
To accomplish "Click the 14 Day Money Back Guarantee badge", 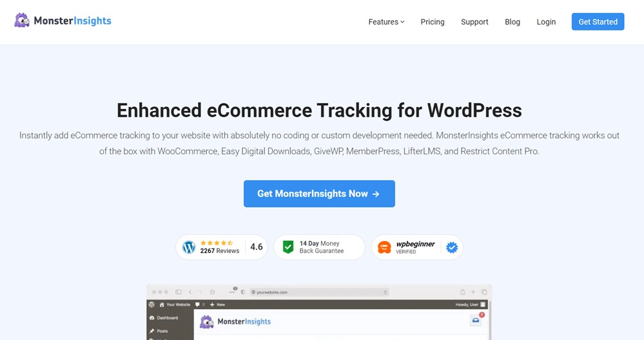I will tap(319, 247).
